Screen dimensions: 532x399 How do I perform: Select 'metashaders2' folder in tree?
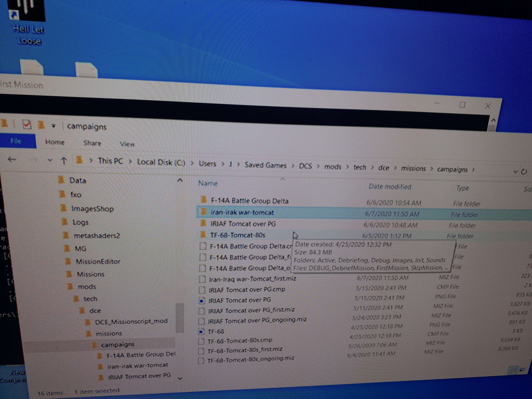coord(97,236)
